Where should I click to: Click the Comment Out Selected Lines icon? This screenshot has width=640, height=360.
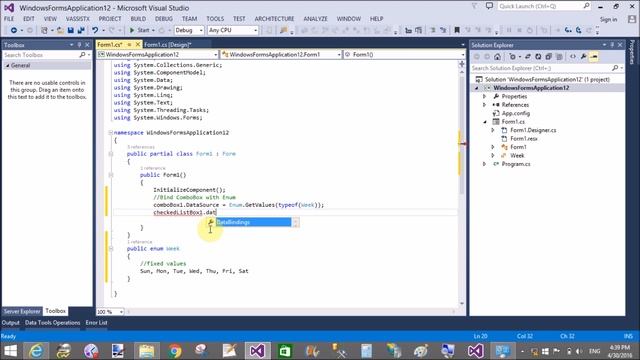tap(433, 30)
